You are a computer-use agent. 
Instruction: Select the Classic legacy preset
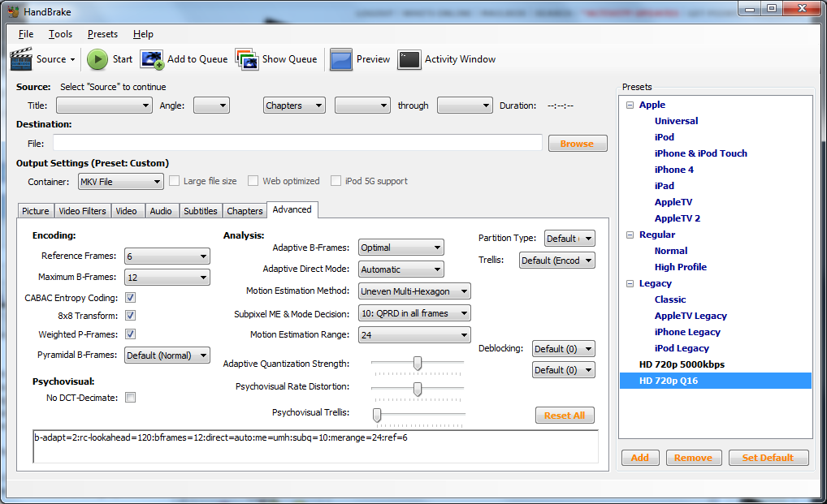(670, 299)
